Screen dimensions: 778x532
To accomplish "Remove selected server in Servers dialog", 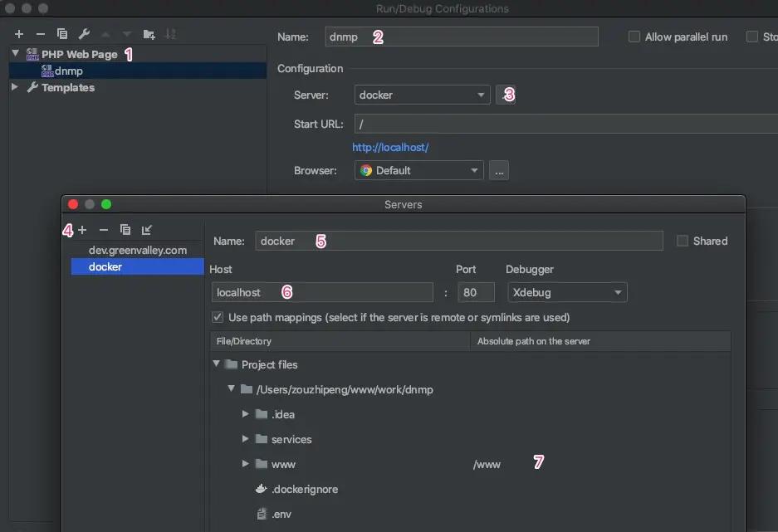I will click(x=104, y=230).
